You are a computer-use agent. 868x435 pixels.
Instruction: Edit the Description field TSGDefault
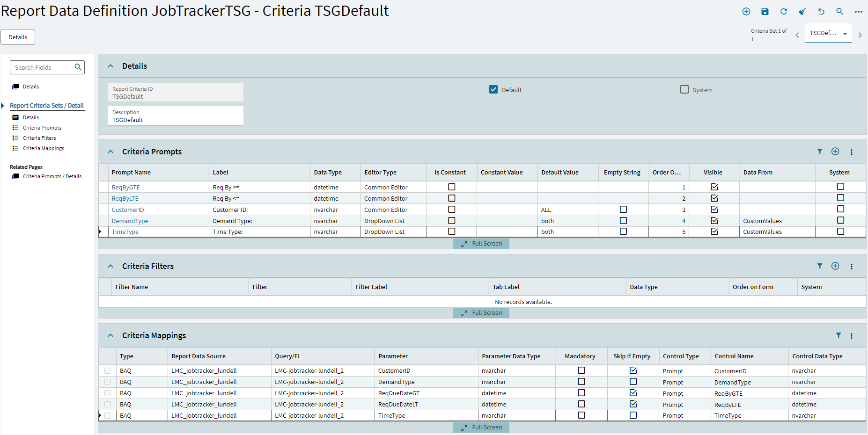(176, 116)
